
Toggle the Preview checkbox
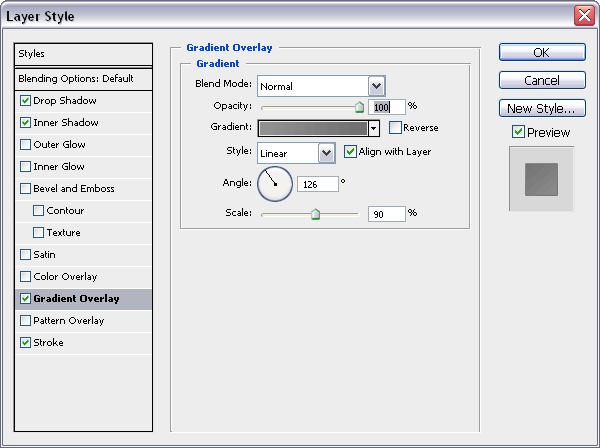[518, 132]
